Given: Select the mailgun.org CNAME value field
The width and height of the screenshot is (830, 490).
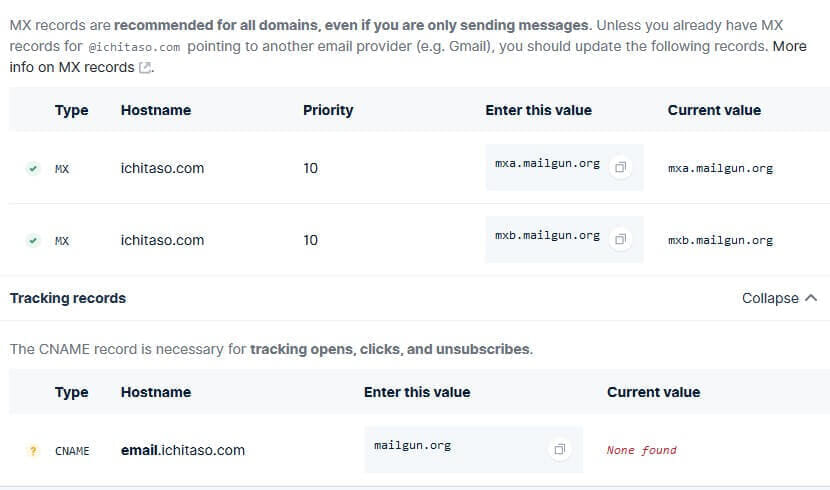Looking at the screenshot, I should point(412,446).
